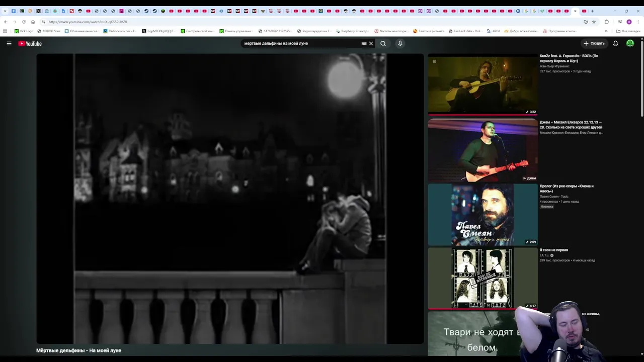Open the '100 000 Stars' bookmark

pos(49,31)
